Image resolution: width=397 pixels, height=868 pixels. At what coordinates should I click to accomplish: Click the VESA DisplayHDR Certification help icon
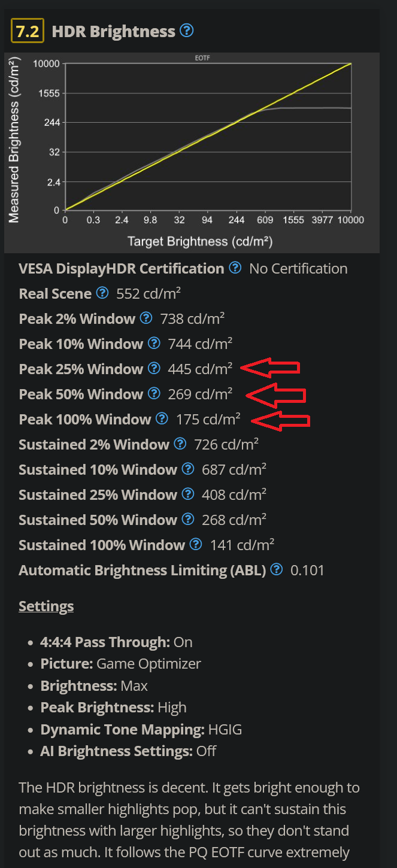[x=235, y=268]
